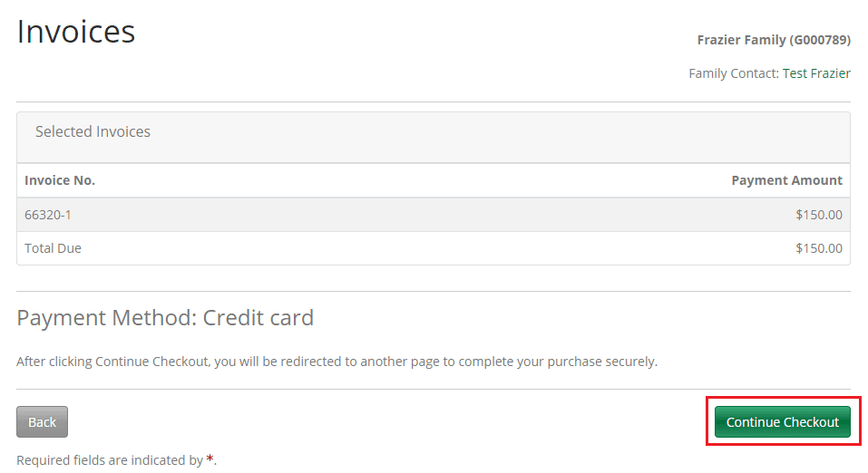868x473 pixels.
Task: Click the Family Contact label
Action: click(733, 73)
